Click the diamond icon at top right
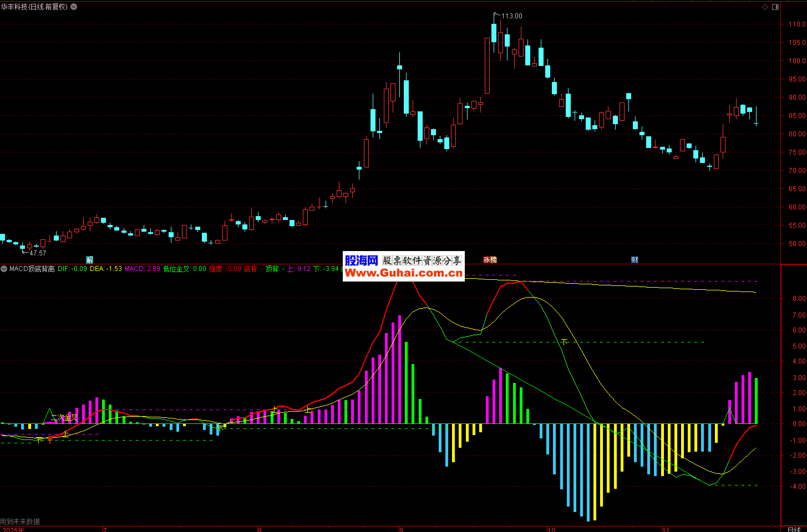Image resolution: width=807 pixels, height=532 pixels. [x=765, y=7]
